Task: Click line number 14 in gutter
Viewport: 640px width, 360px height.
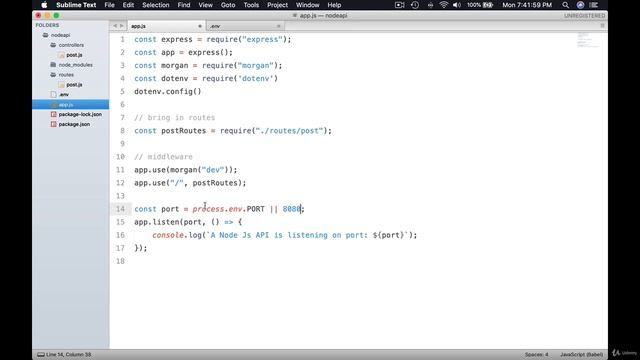Action: 120,209
